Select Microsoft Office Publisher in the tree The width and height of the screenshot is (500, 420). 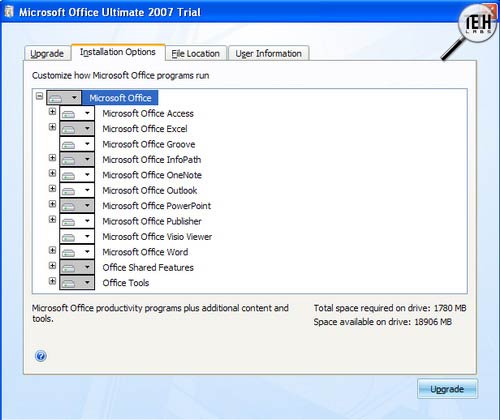(152, 221)
